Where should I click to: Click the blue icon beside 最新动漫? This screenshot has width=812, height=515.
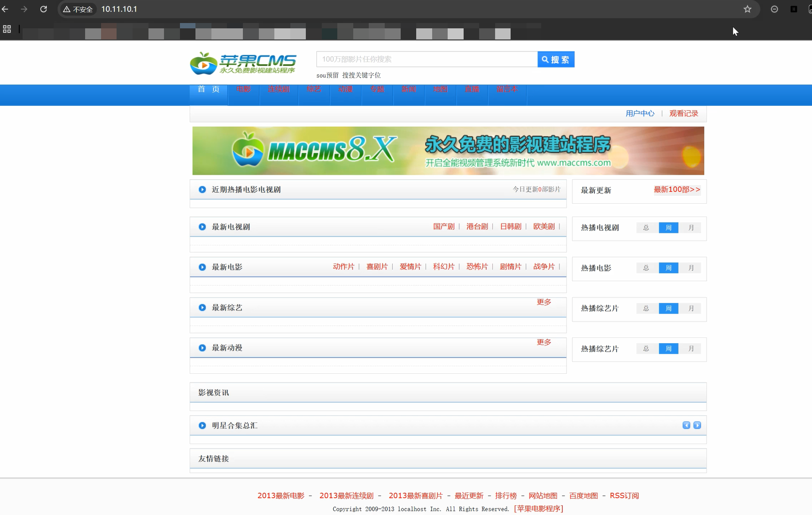point(202,348)
